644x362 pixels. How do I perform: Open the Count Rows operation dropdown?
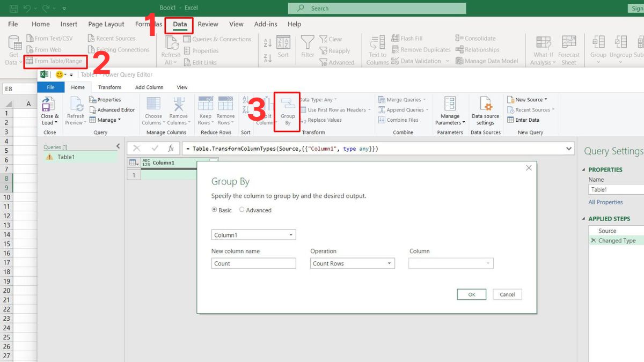coord(353,263)
